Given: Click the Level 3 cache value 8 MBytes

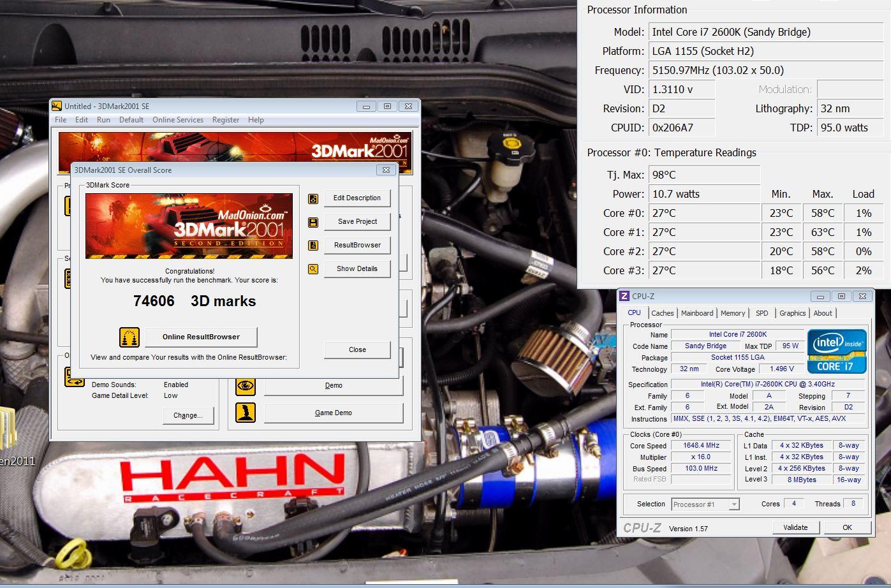Looking at the screenshot, I should point(802,480).
